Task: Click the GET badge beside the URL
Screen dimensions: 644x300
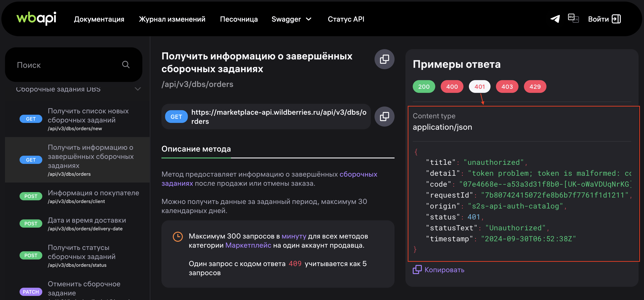Action: (176, 117)
